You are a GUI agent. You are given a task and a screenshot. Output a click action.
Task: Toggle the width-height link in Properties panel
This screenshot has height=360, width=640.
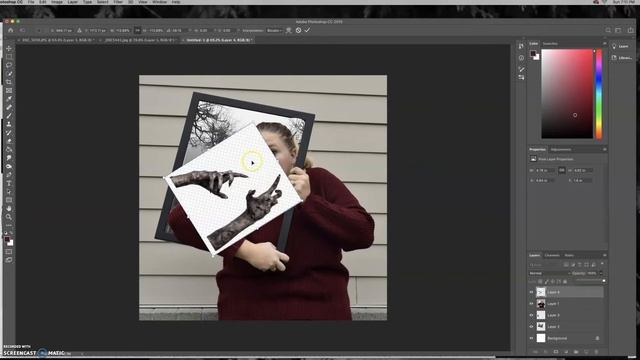pos(562,170)
